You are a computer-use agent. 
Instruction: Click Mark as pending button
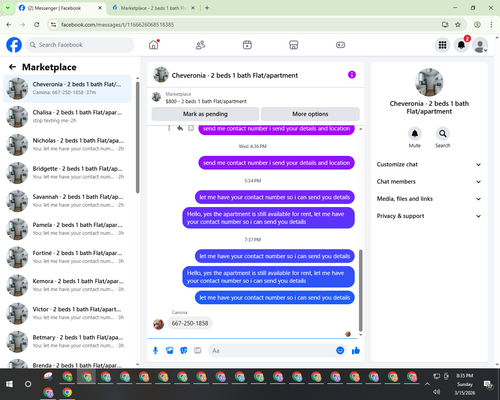(x=205, y=114)
